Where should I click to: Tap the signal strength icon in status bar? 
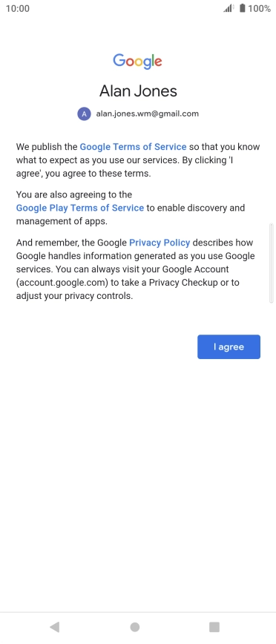coord(229,8)
